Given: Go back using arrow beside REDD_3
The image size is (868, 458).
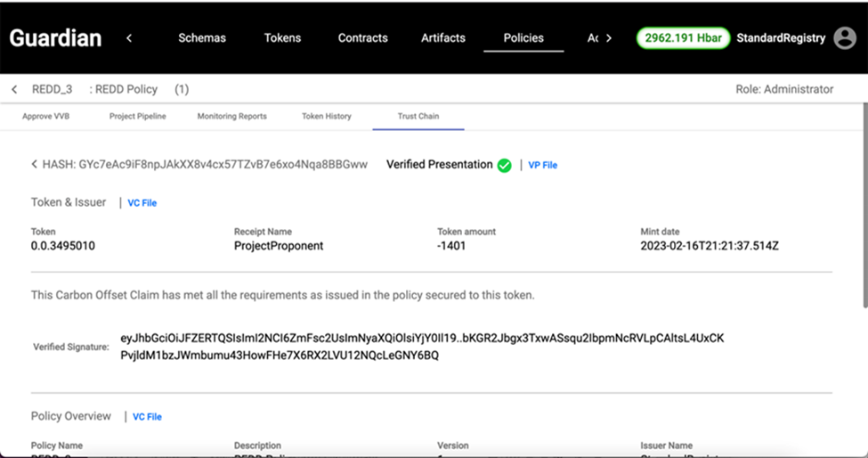Looking at the screenshot, I should [15, 89].
